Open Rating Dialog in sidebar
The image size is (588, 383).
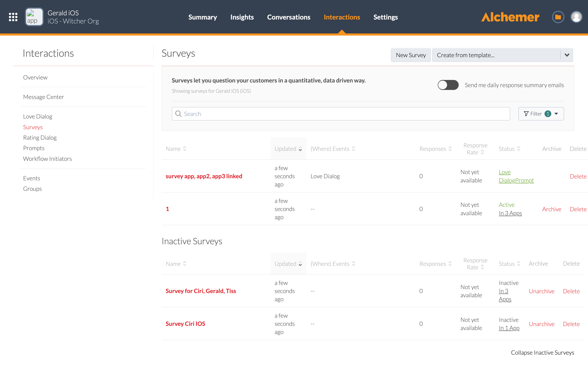pos(40,137)
